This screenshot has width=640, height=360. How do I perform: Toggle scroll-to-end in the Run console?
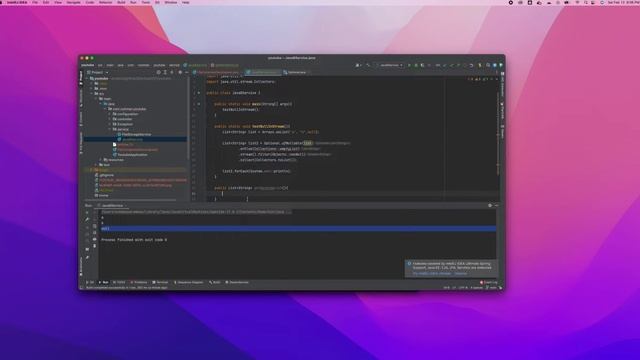pyautogui.click(x=94, y=233)
